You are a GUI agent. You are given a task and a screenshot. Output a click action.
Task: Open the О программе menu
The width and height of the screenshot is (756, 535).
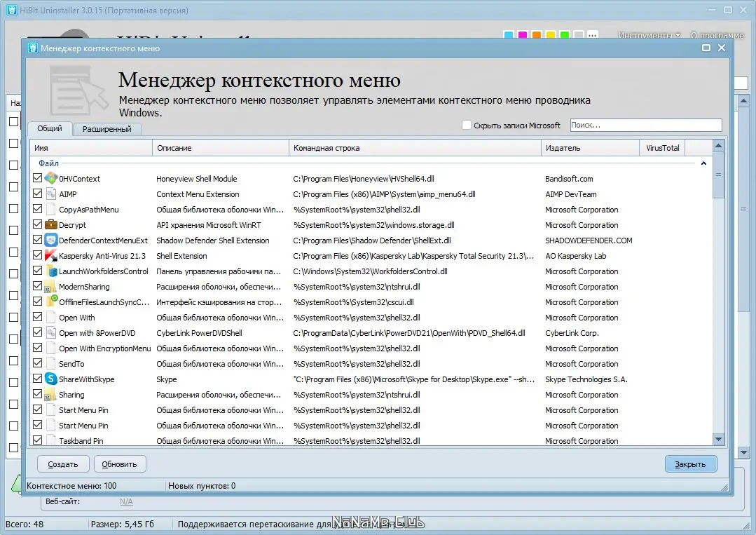click(x=717, y=35)
